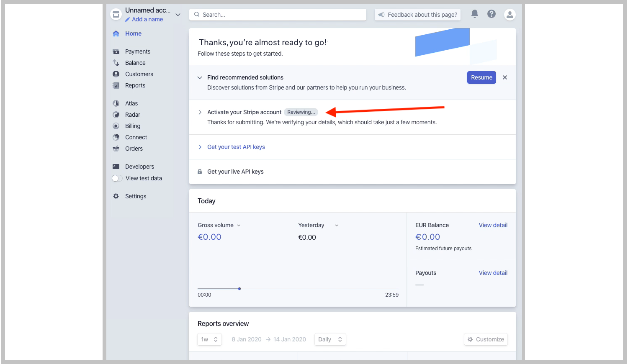Click View detail for EUR Balance
This screenshot has width=628, height=364.
493,225
